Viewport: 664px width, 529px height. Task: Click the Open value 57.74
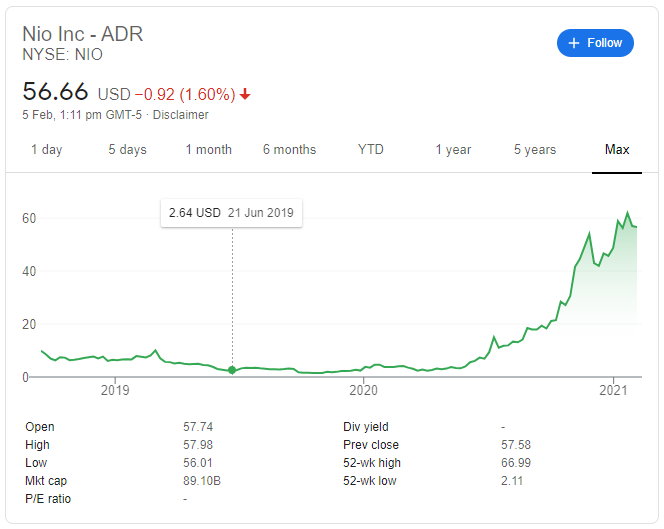click(198, 427)
